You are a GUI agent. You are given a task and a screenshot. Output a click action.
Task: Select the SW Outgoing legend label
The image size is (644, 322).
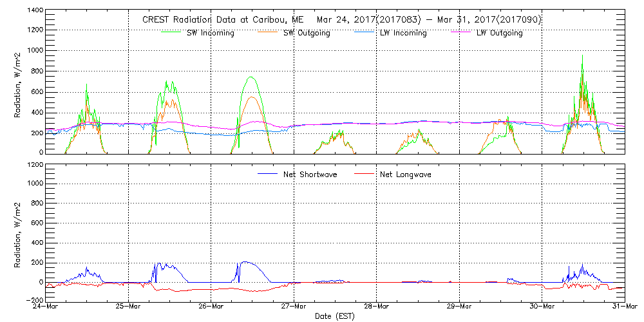point(307,33)
